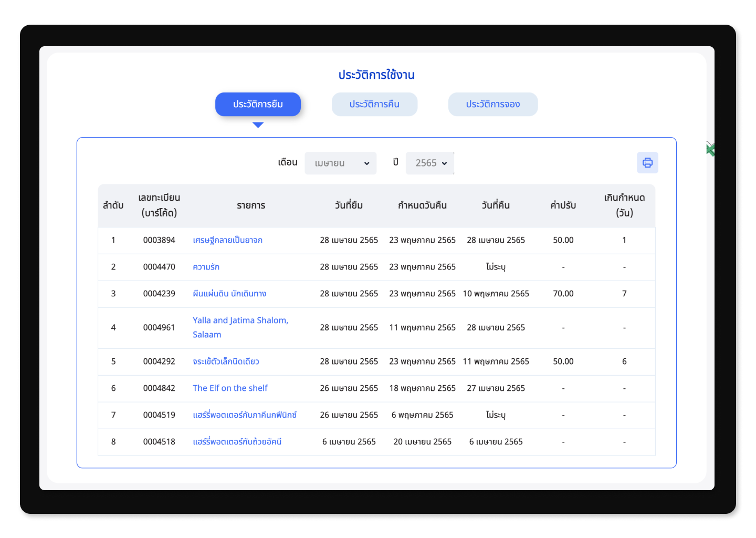
Task: Click the เดือน label
Action: tap(288, 162)
